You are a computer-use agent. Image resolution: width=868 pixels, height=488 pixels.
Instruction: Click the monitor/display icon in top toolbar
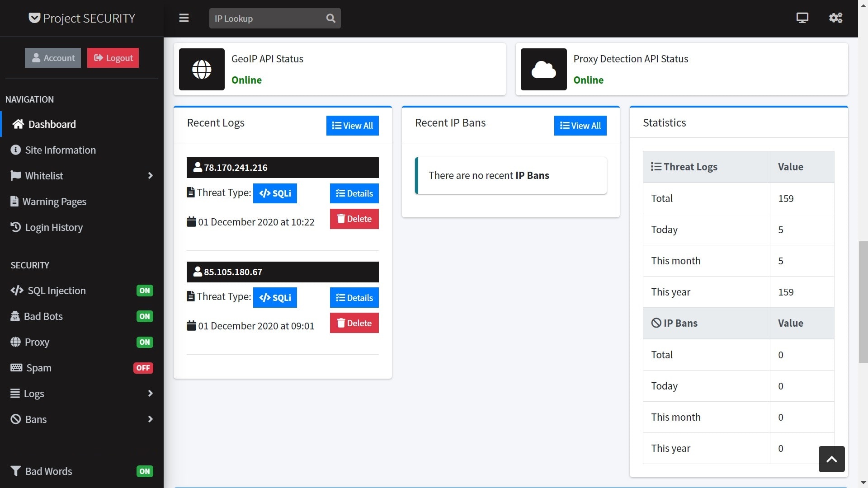coord(802,18)
